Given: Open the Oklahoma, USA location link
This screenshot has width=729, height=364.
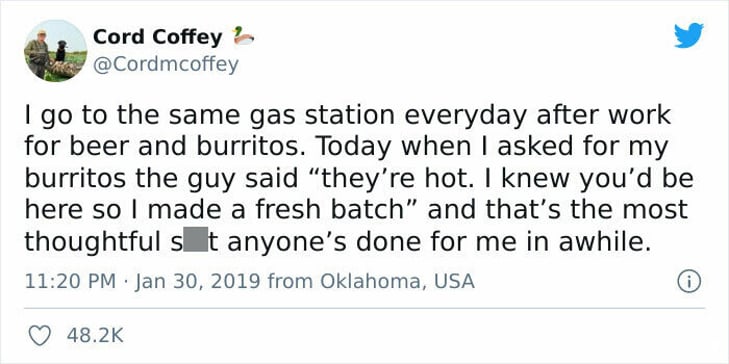Looking at the screenshot, I should tap(398, 281).
